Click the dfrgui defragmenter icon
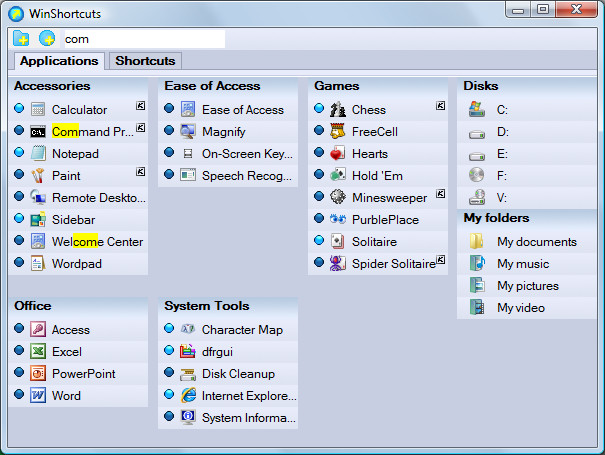Image resolution: width=605 pixels, height=455 pixels. pyautogui.click(x=188, y=351)
